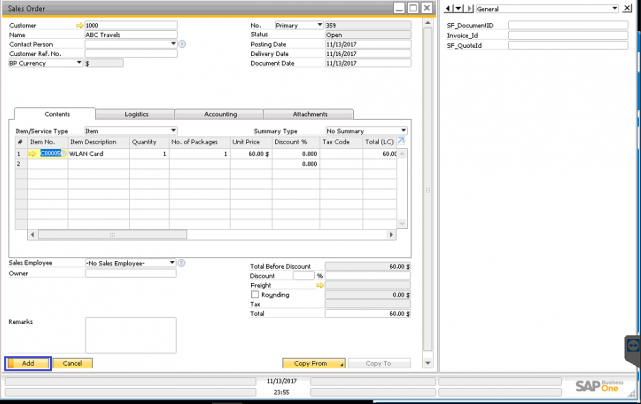The height and width of the screenshot is (404, 641).
Task: Click the side panel next arrow
Action: click(x=470, y=8)
